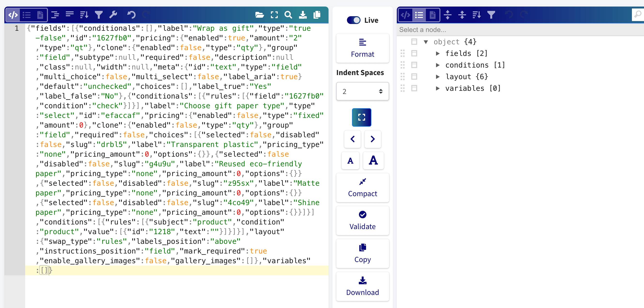Click left arrow transfer button
This screenshot has height=308, width=644.
353,139
